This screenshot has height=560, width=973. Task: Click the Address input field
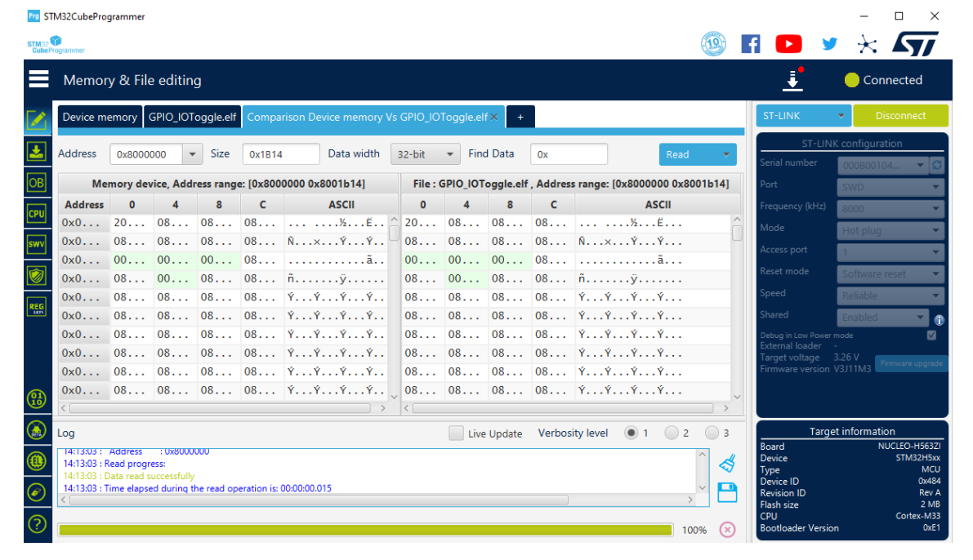146,154
